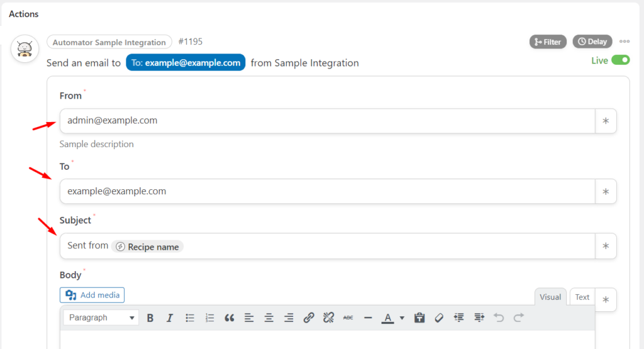The image size is (644, 349).
Task: Pick text color with the underlined A
Action: click(x=387, y=318)
